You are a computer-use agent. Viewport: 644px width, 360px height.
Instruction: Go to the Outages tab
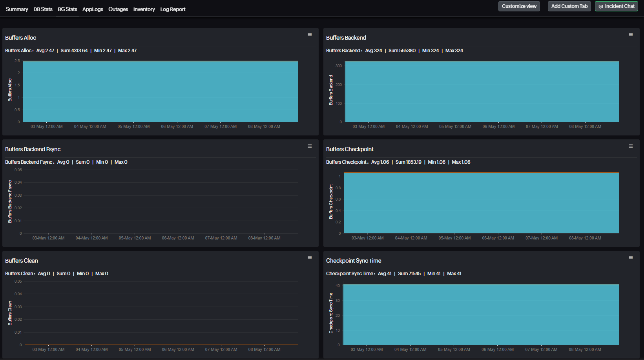118,9
